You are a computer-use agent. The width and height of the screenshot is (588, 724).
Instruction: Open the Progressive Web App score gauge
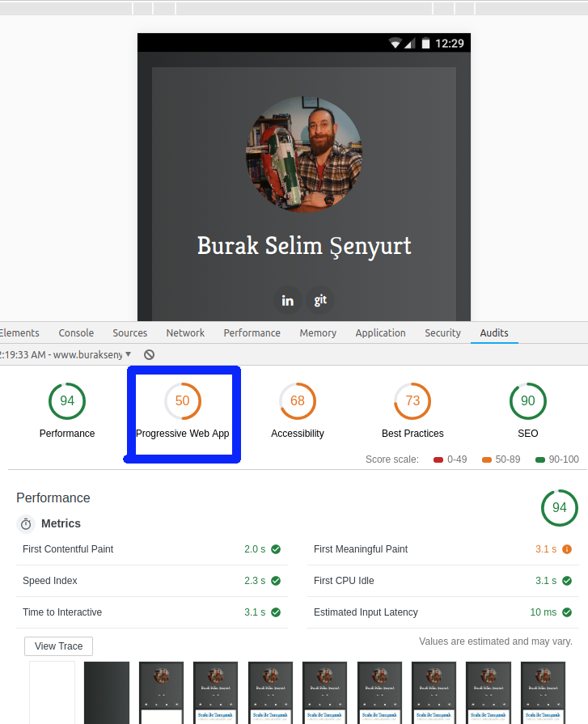(x=183, y=401)
